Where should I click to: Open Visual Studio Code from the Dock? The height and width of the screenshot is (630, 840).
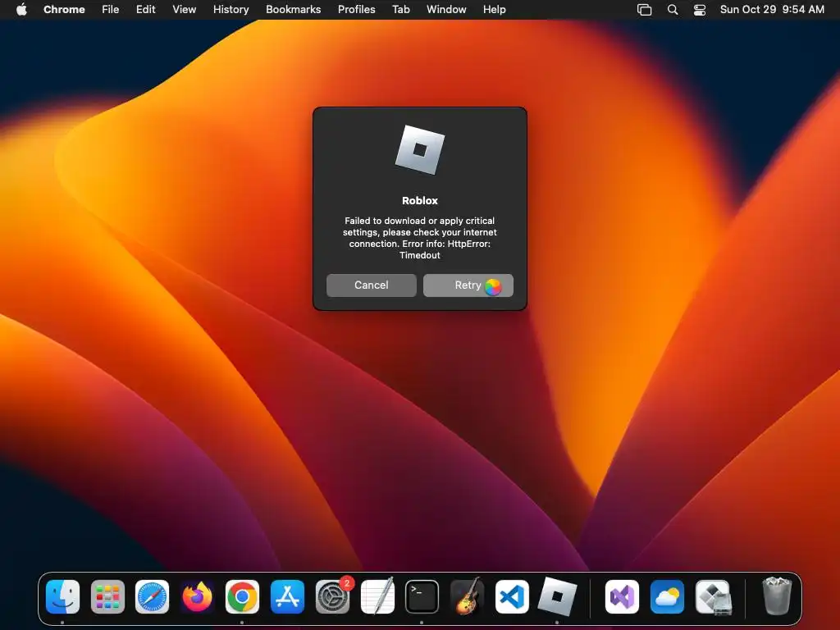pyautogui.click(x=512, y=596)
